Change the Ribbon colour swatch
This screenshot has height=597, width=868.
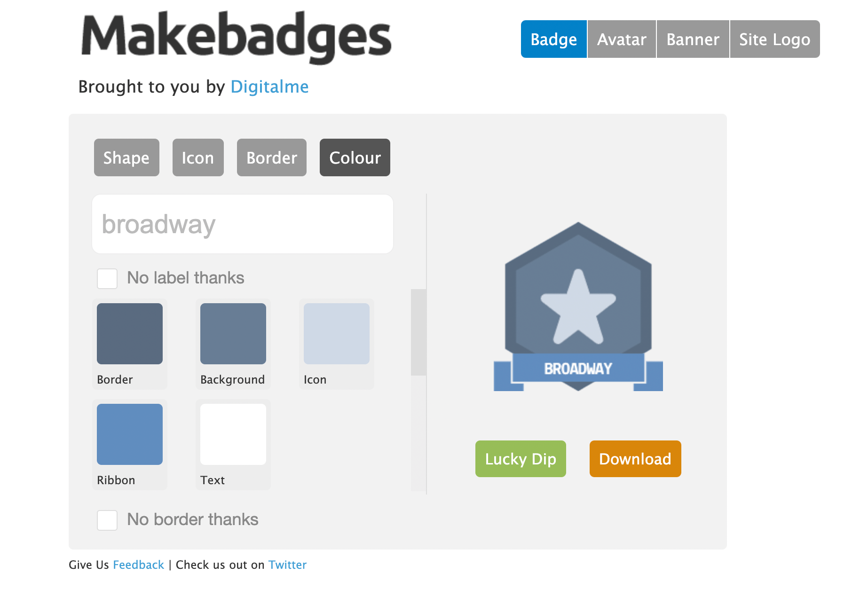pyautogui.click(x=130, y=434)
